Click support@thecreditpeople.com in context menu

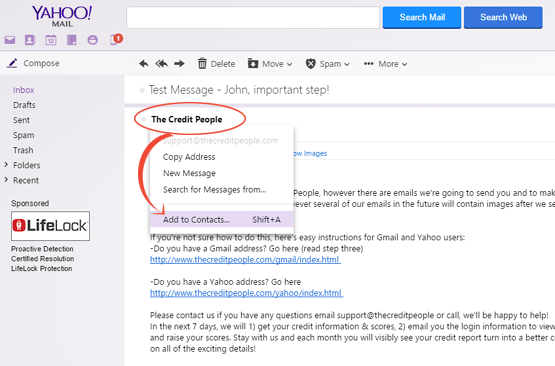pyautogui.click(x=221, y=141)
